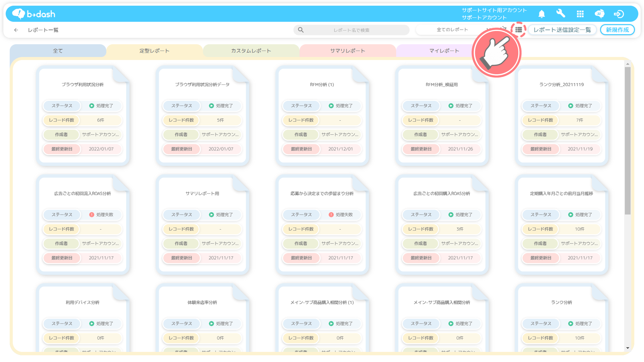Open the 広告ごとの初回購入ROAS分析 report title
Image resolution: width=644 pixels, height=362 pixels.
pyautogui.click(x=442, y=193)
